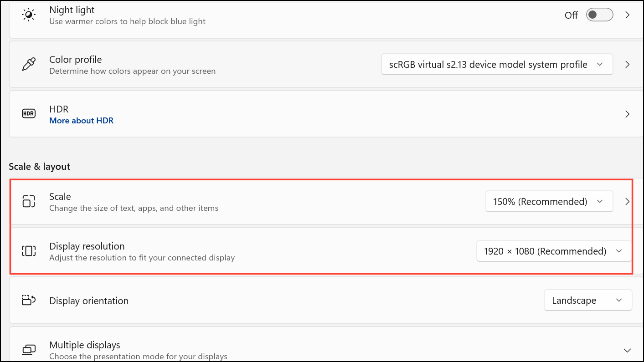Click the Color profile eyedropper icon
The height and width of the screenshot is (362, 644).
(29, 65)
